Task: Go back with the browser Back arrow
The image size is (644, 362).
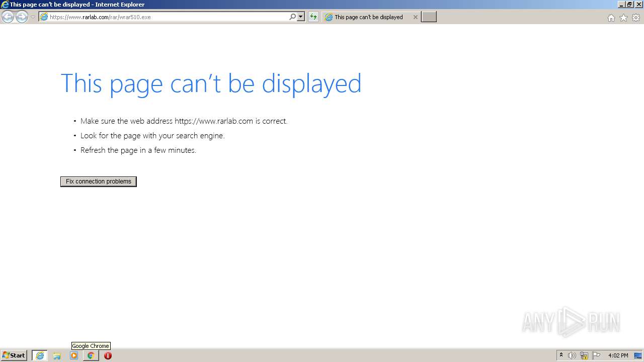Action: (8, 17)
